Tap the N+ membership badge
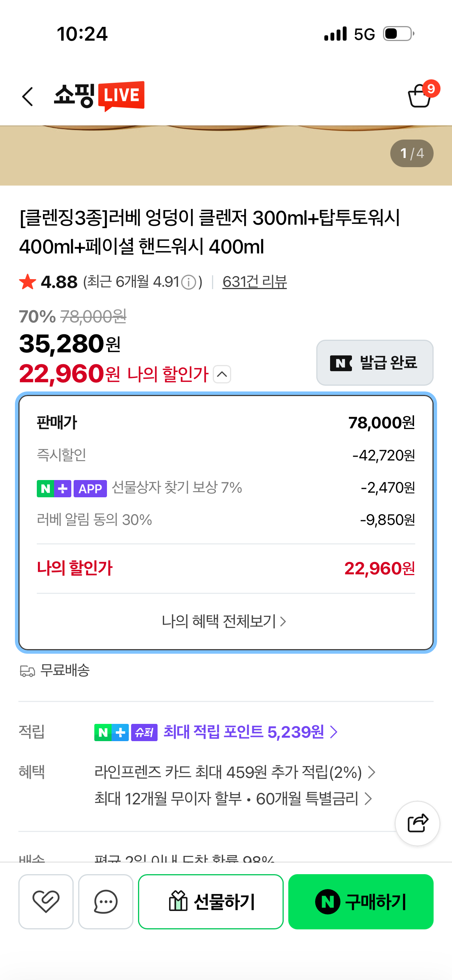 point(54,488)
